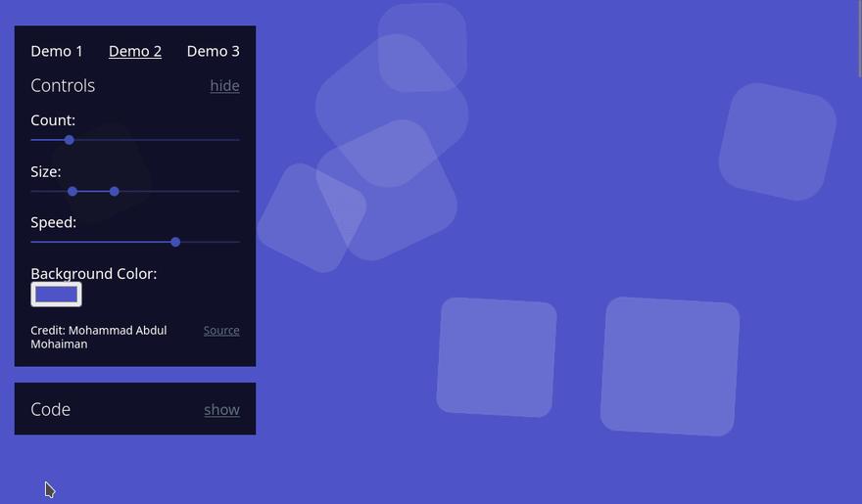Open the Source link

pos(221,331)
